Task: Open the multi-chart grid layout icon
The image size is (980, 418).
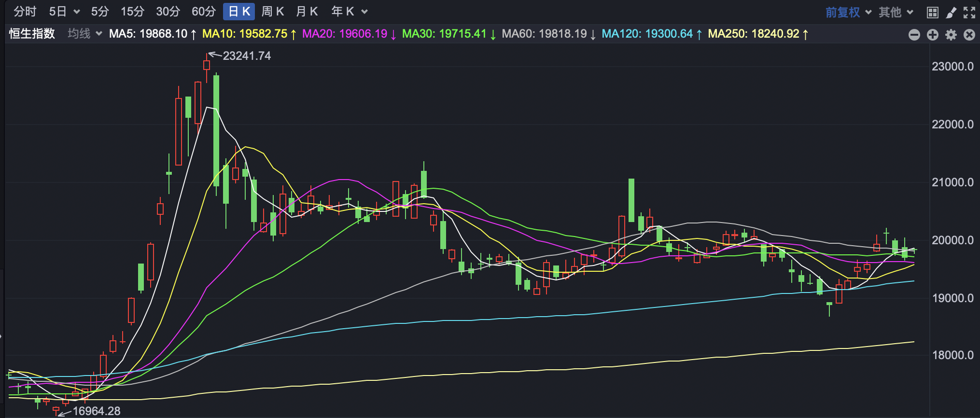Action: (933, 12)
